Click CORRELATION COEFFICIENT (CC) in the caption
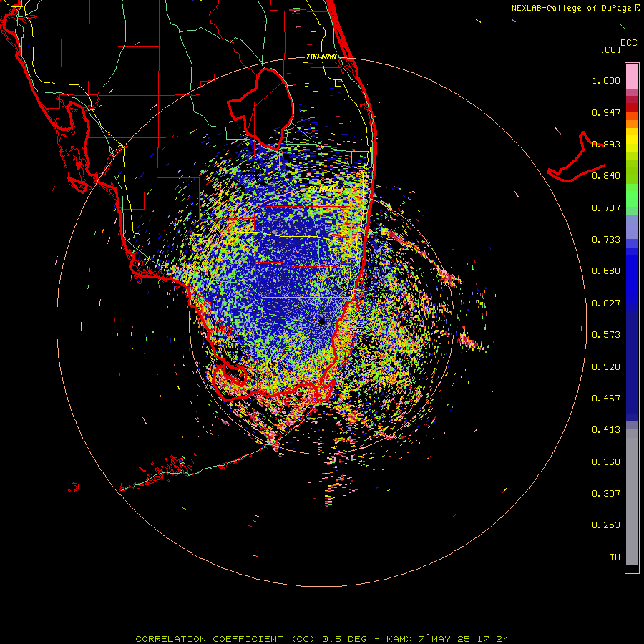Image resolution: width=644 pixels, height=644 pixels. coord(227,639)
